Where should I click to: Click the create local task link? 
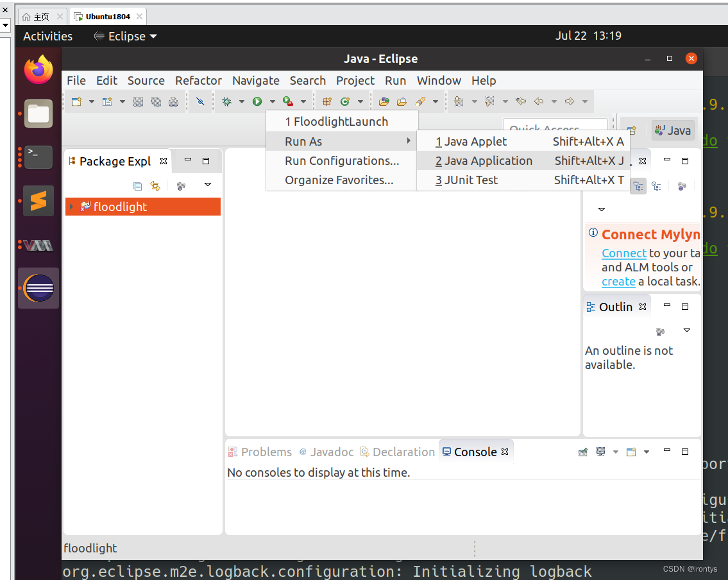pyautogui.click(x=618, y=282)
